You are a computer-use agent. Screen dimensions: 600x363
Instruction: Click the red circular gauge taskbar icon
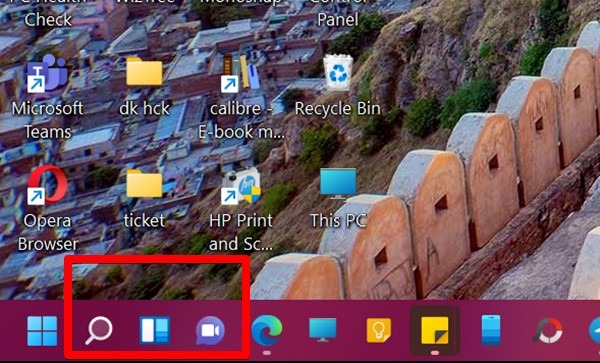coord(548,330)
